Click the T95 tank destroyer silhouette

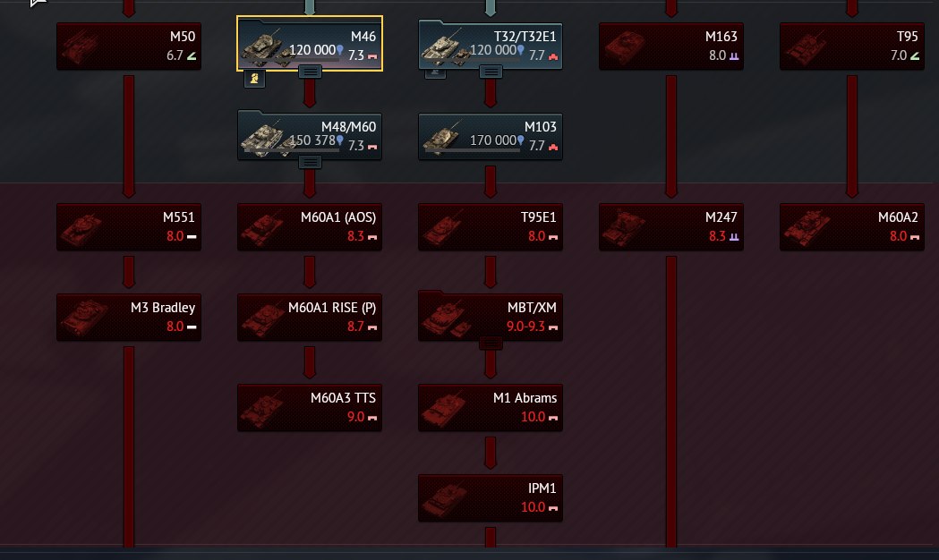[x=805, y=47]
